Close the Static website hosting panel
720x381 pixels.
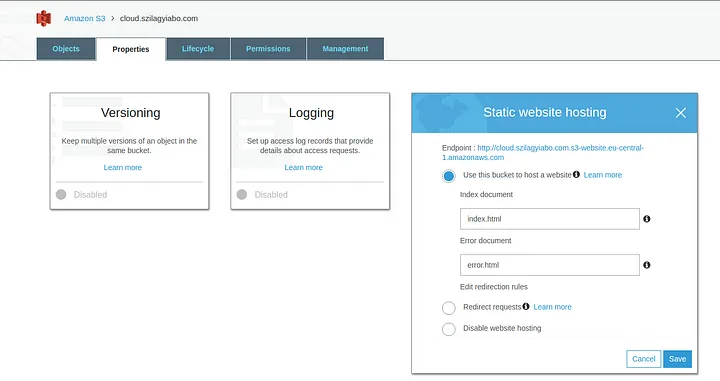[x=681, y=113]
